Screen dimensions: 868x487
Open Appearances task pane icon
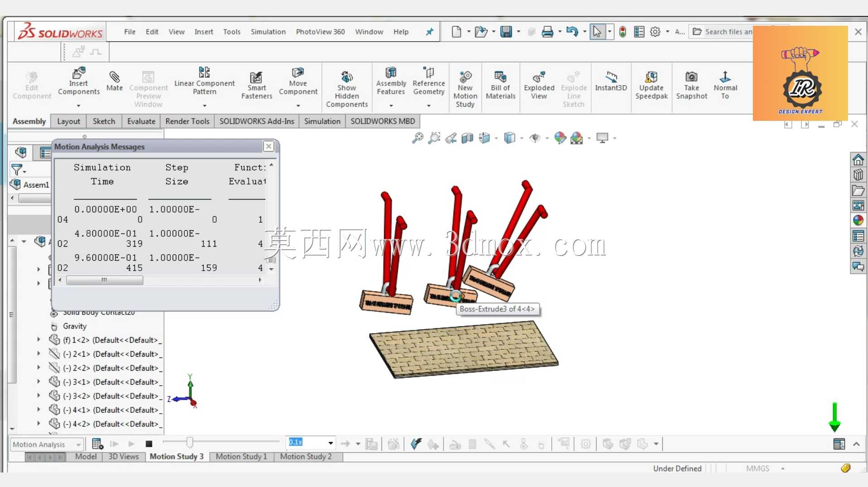(x=858, y=220)
